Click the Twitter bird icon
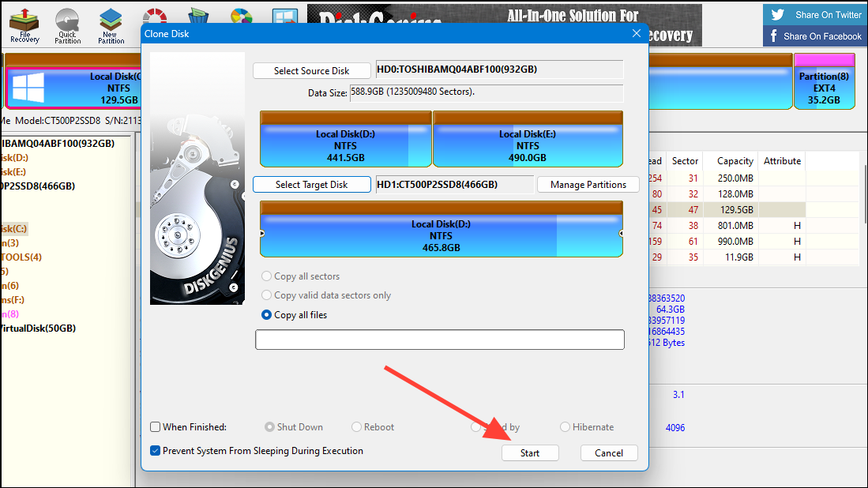The image size is (868, 488). pyautogui.click(x=778, y=15)
